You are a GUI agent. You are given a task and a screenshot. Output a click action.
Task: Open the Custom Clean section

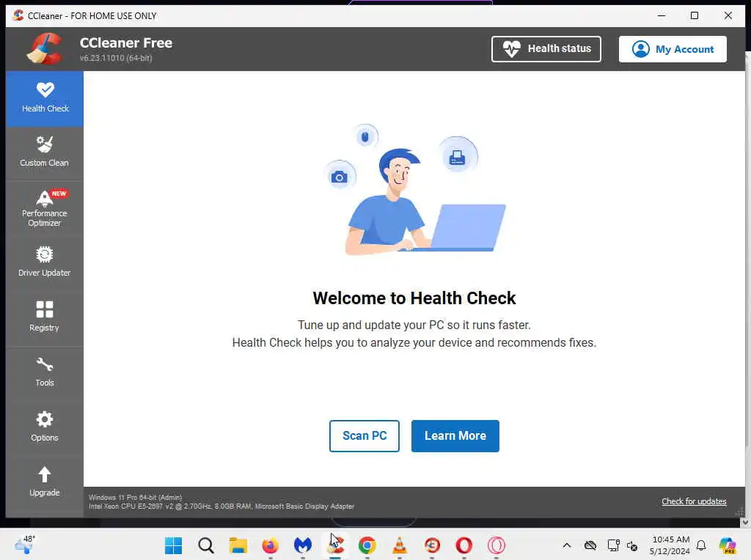coord(45,153)
